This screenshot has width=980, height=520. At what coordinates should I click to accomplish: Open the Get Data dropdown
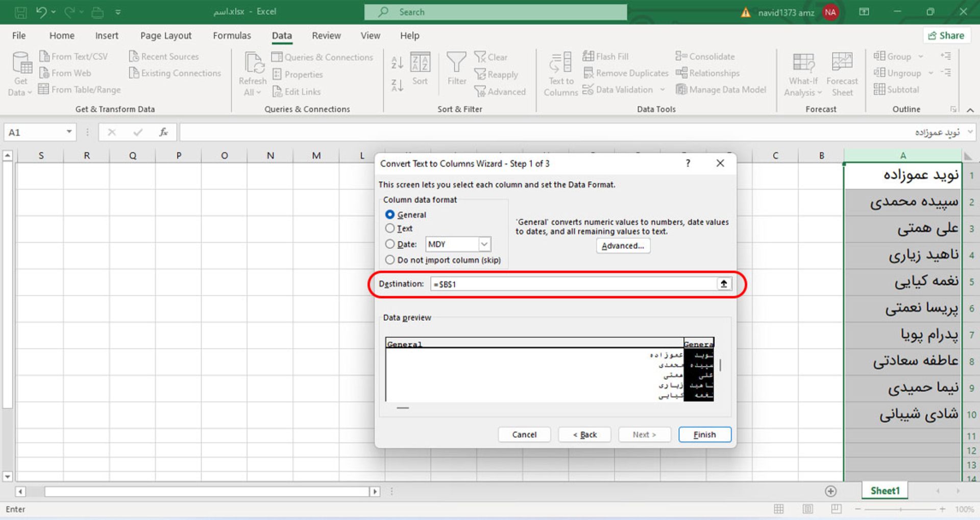pyautogui.click(x=20, y=87)
